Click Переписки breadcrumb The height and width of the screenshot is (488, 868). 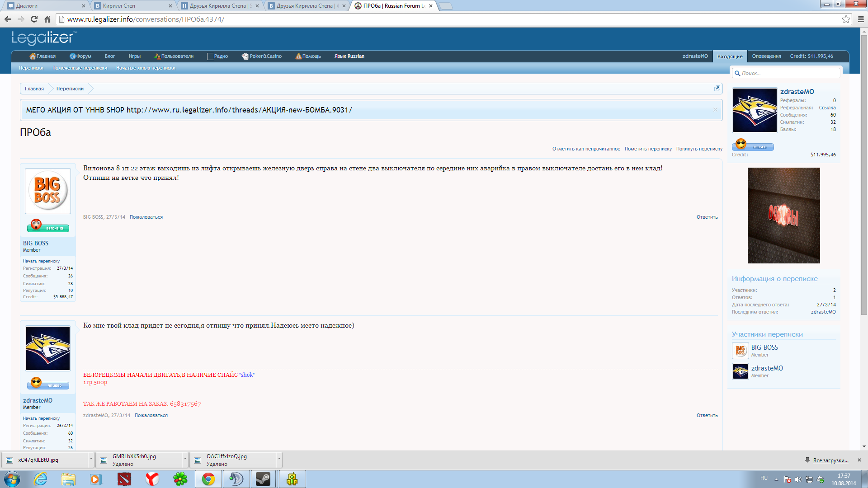(x=70, y=89)
